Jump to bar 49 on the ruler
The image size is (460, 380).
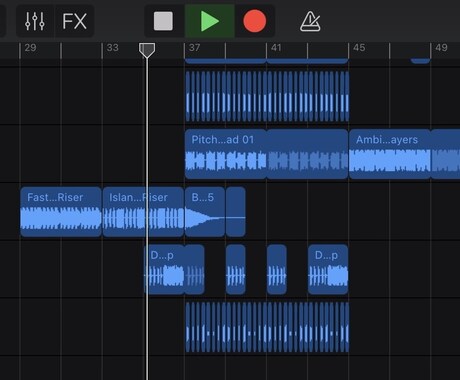441,48
